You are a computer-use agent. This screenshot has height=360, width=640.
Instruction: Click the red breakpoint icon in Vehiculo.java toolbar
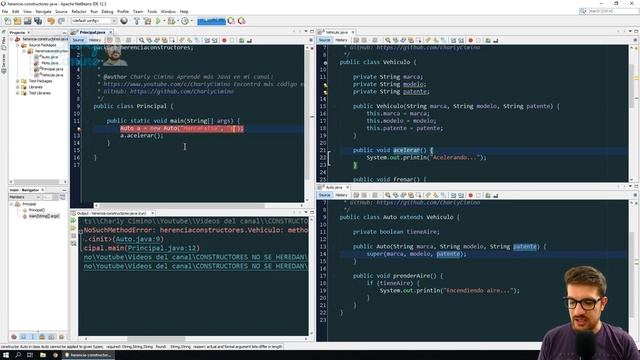point(470,40)
